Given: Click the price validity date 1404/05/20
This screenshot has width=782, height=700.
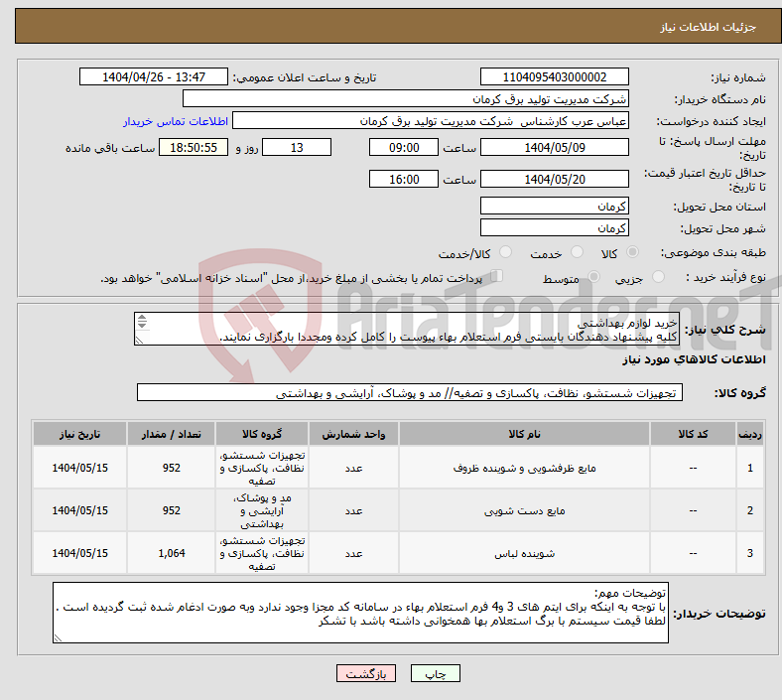Looking at the screenshot, I should click(554, 179).
